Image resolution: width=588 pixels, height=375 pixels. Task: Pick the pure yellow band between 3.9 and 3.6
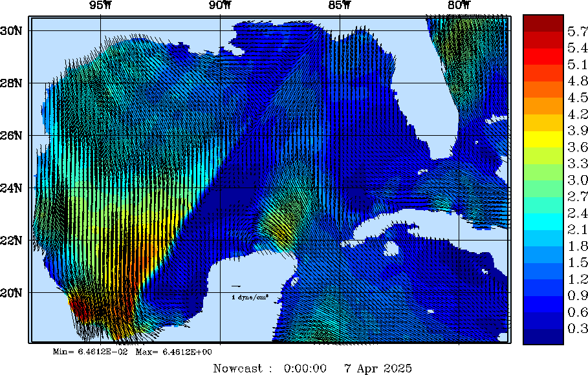(x=543, y=139)
